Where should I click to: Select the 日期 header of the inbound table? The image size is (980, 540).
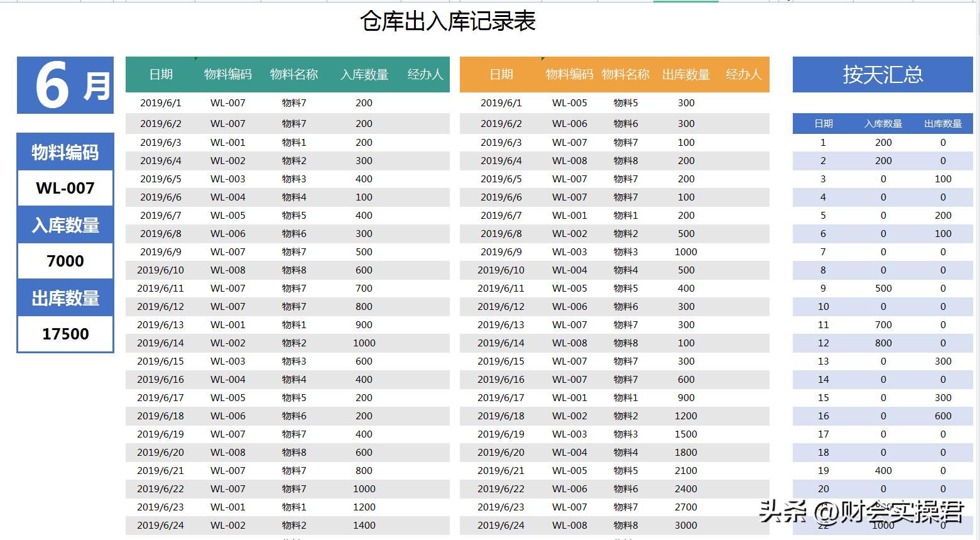point(161,74)
